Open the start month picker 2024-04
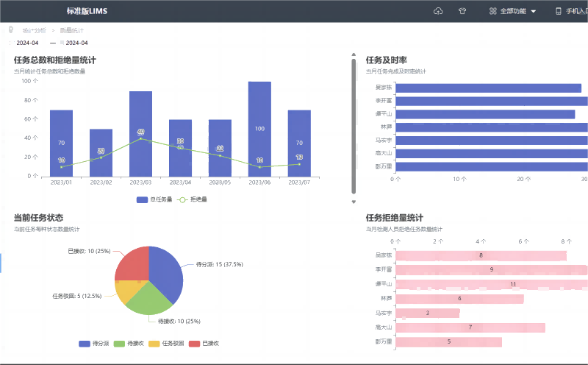This screenshot has height=365, width=588. click(27, 43)
